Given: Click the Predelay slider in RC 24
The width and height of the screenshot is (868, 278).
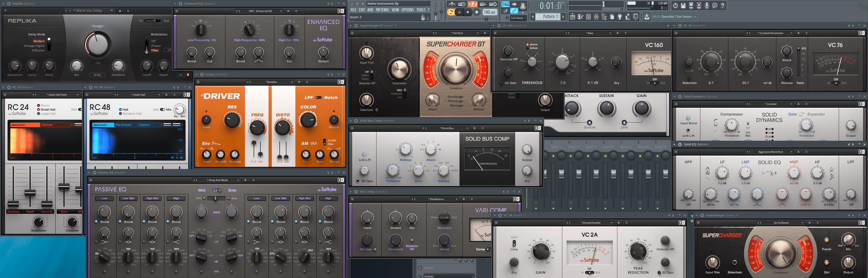Looking at the screenshot, I should coord(14,204).
